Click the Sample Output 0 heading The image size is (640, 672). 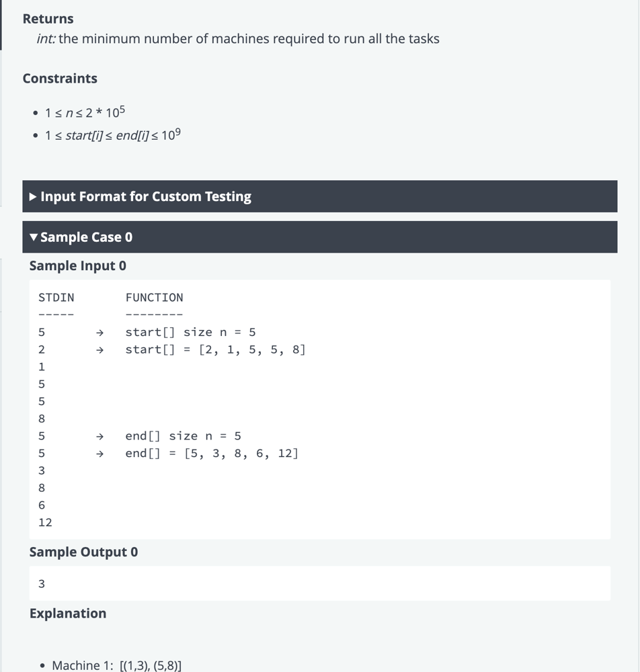[x=83, y=552]
